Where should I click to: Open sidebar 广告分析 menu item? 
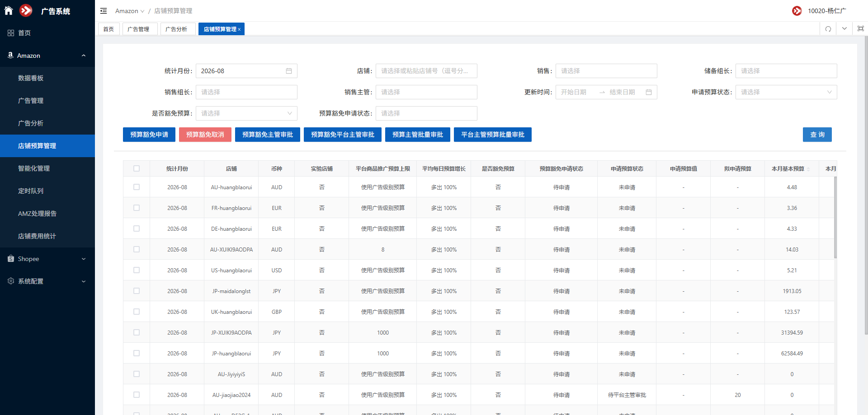click(47, 123)
